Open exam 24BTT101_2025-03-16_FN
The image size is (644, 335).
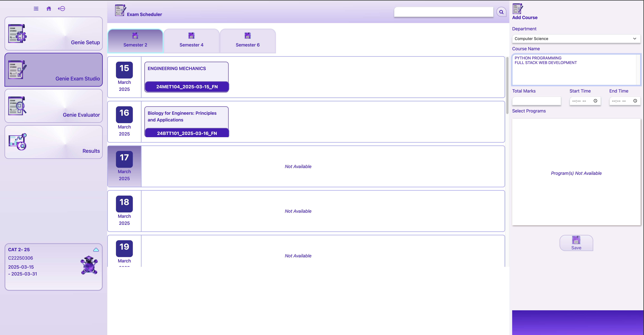(x=187, y=133)
